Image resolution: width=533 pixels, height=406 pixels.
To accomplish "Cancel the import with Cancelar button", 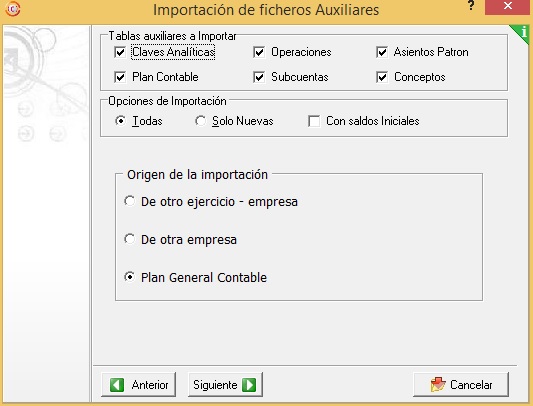I will [461, 385].
